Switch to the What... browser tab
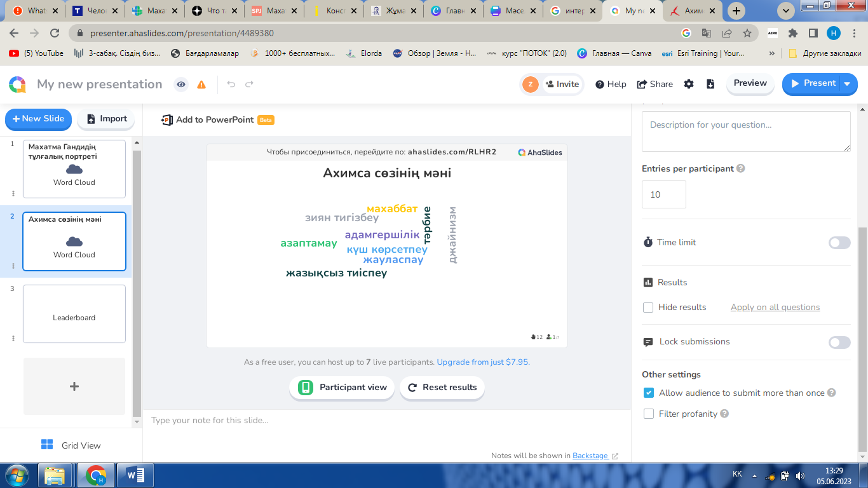Image resolution: width=868 pixels, height=488 pixels. [x=37, y=11]
